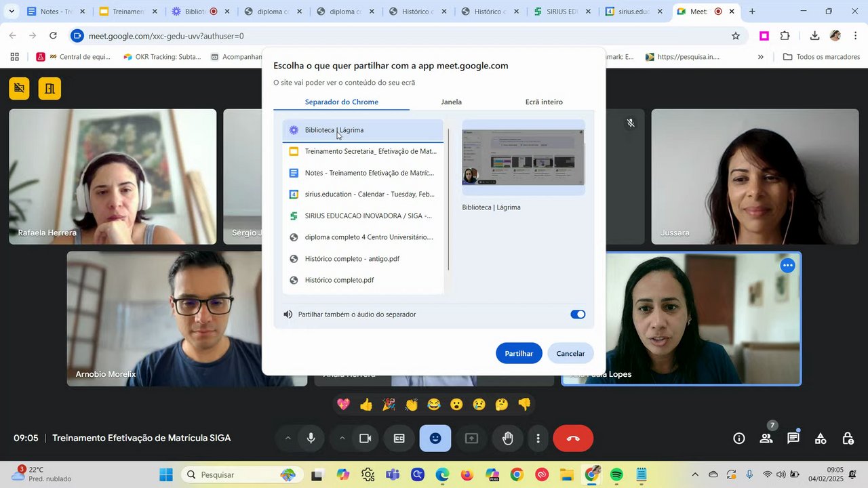Toggle share tab audio switch
868x488 pixels.
tap(578, 314)
